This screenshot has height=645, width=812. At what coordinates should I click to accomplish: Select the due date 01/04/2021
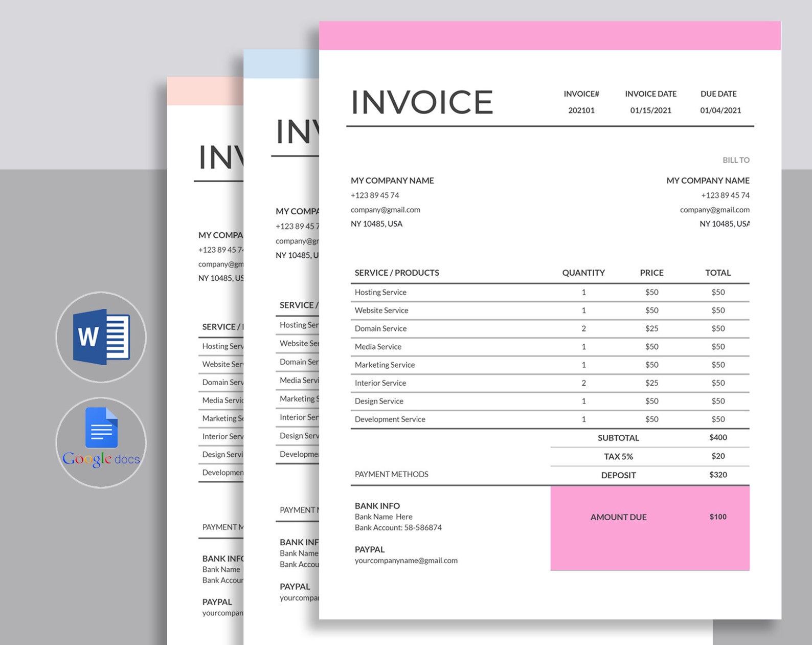pos(720,110)
